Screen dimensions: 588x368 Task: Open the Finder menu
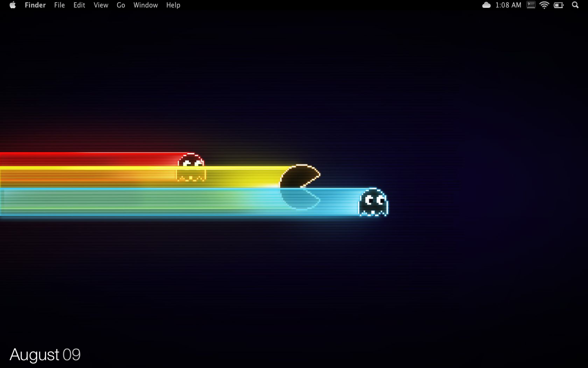point(35,5)
